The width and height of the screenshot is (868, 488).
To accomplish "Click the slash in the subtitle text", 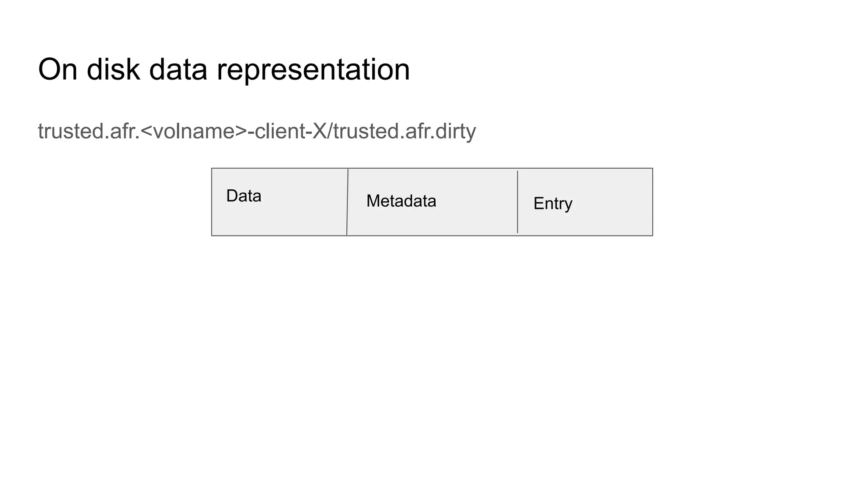I will coord(330,131).
